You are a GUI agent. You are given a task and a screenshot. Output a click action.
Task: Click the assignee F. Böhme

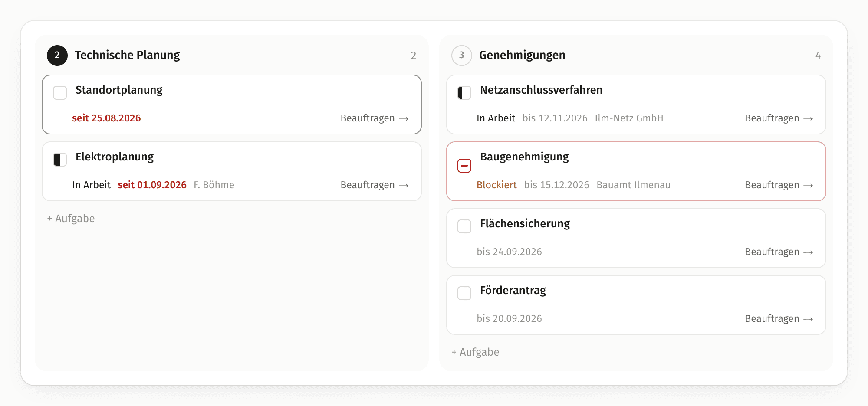click(x=214, y=185)
